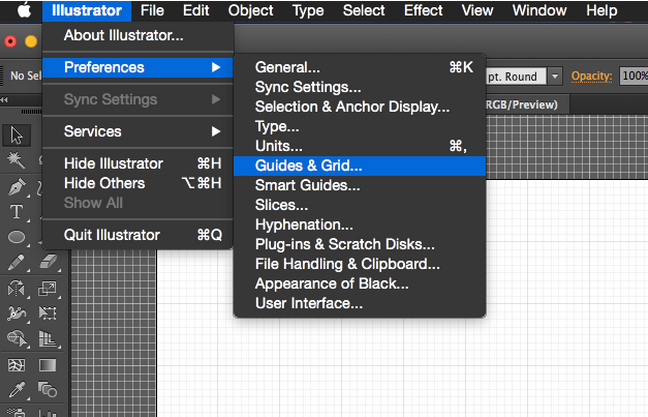Screen dimensions: 648x417
Task: Open General... preferences
Action: click(360, 67)
